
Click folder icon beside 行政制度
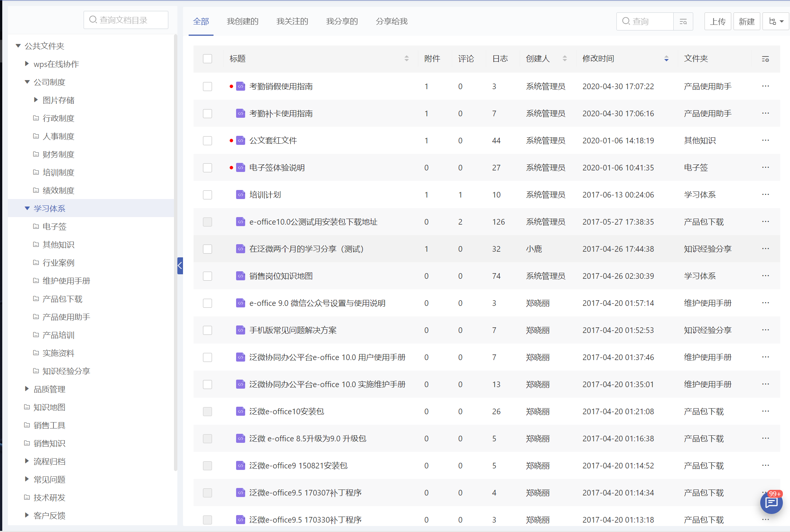(x=36, y=118)
